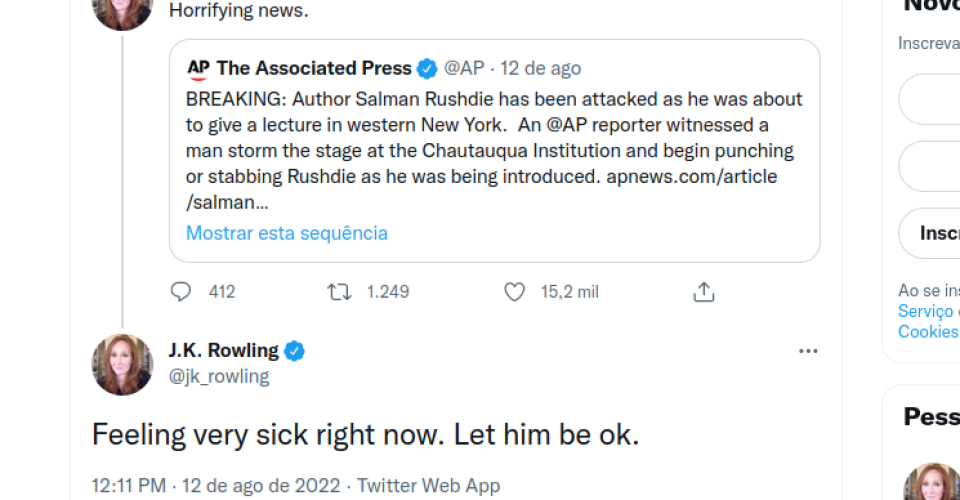Open The Associated Press profile name

(x=314, y=69)
